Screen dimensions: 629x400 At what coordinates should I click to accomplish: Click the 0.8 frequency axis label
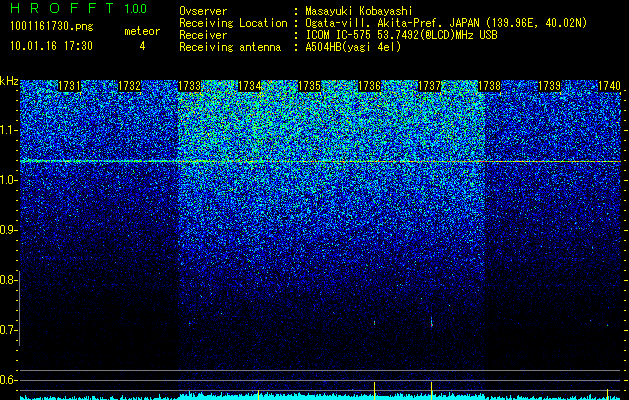pos(8,280)
